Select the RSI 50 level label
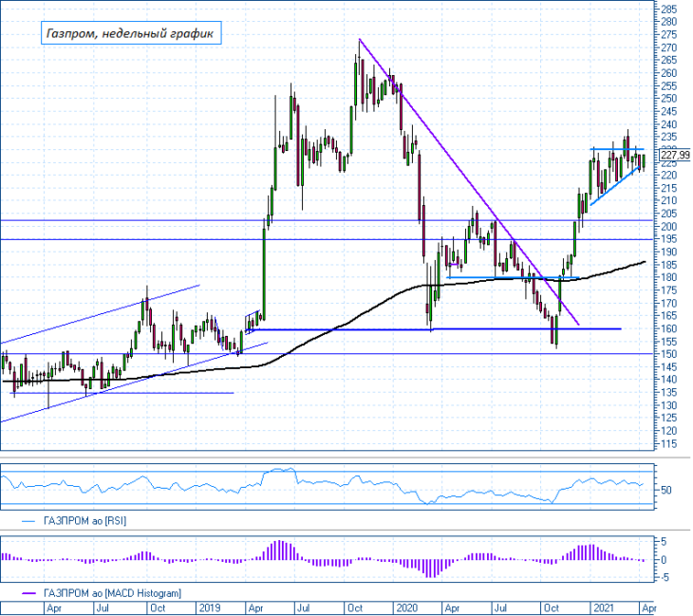The width and height of the screenshot is (693, 616). (666, 490)
